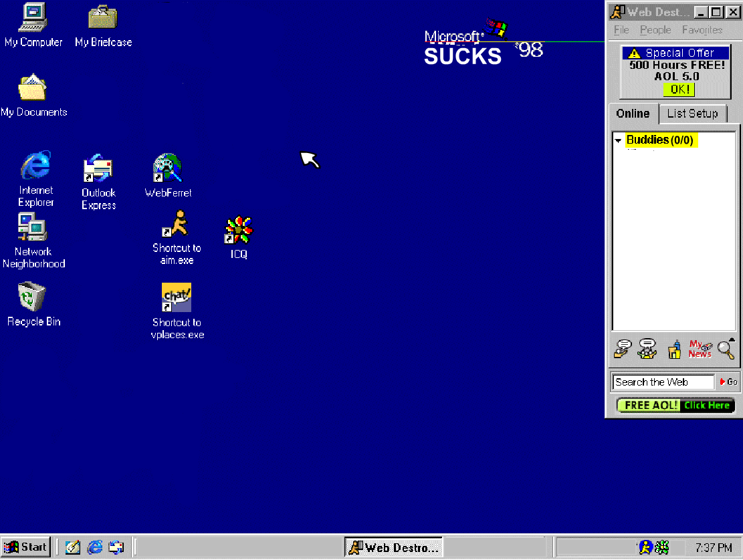Open the My News icon
This screenshot has height=560, width=743.
point(700,349)
